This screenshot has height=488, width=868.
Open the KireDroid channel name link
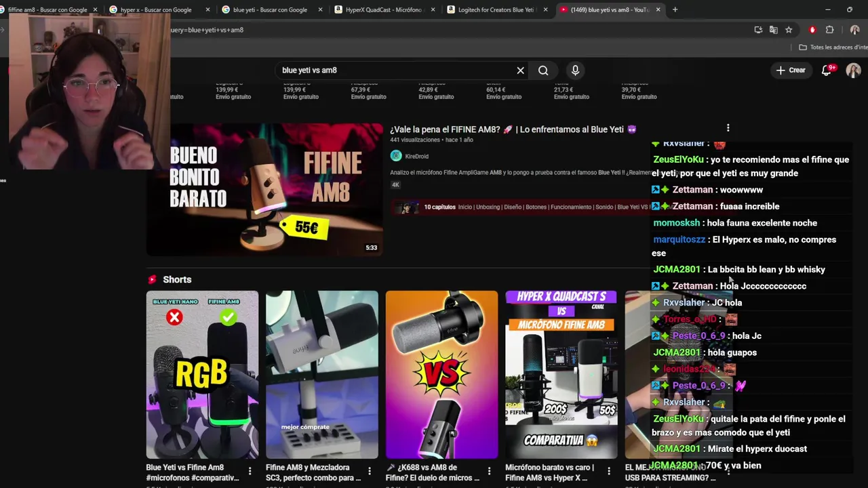click(416, 157)
